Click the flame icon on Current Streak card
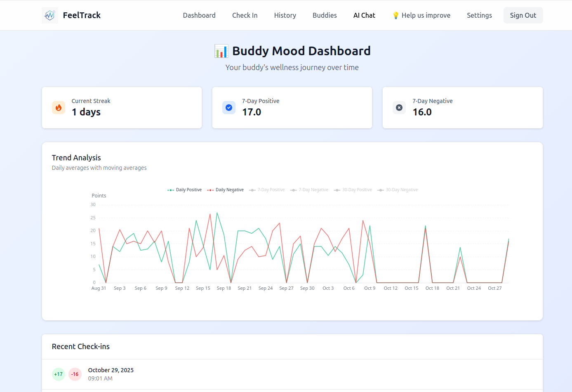The image size is (572, 392). pyautogui.click(x=58, y=108)
